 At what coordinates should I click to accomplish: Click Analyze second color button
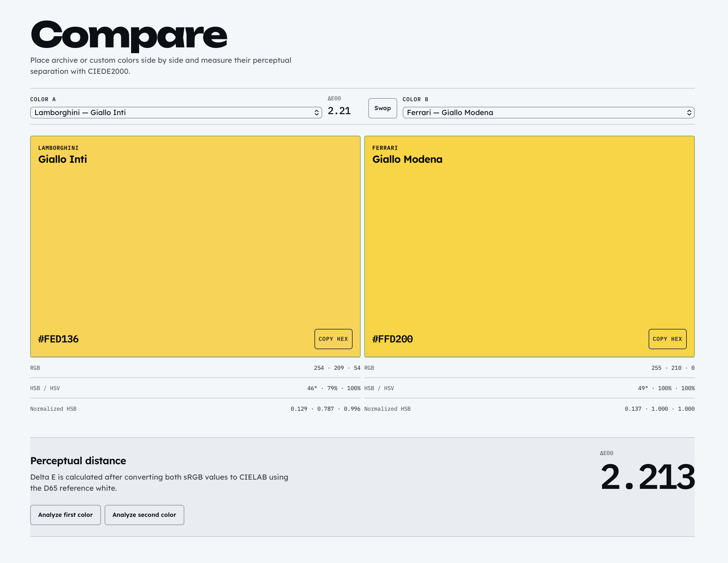coord(144,515)
